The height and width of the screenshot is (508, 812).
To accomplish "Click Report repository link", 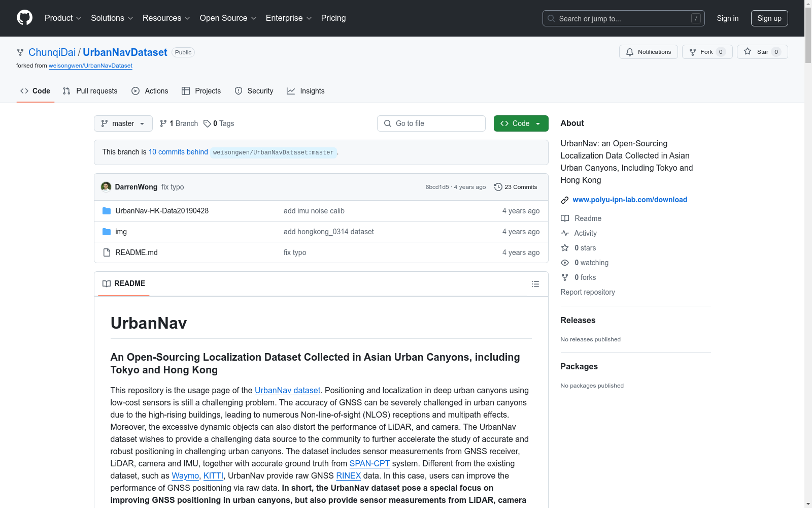I will [588, 292].
